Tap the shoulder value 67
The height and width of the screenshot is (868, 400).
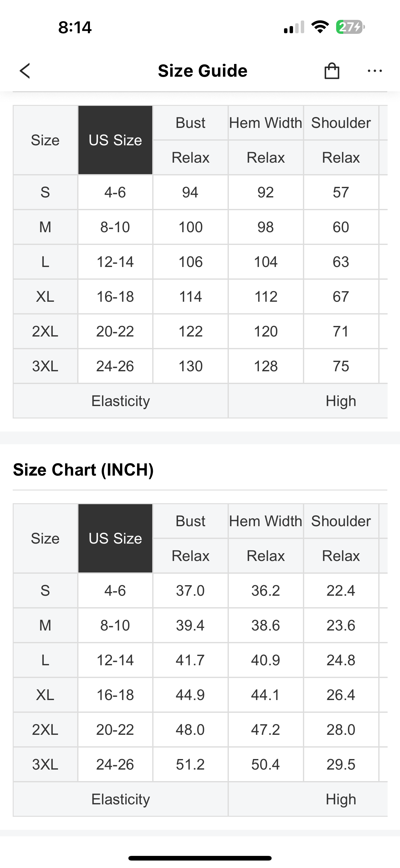[341, 297]
